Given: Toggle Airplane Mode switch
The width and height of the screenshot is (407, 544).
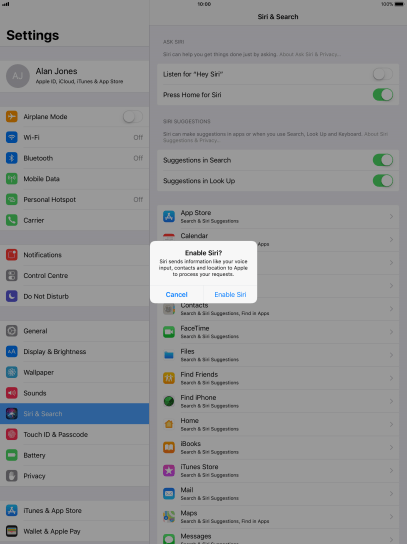Looking at the screenshot, I should point(133,117).
